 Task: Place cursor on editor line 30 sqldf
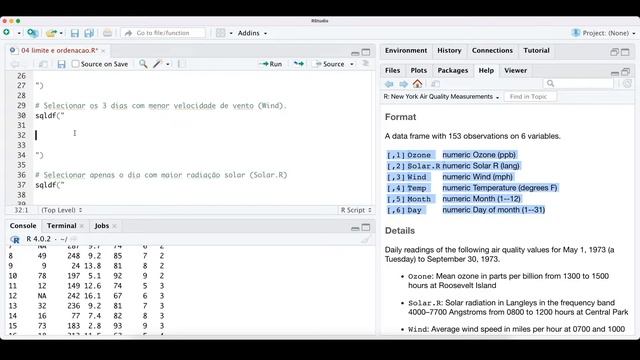pyautogui.click(x=50, y=116)
